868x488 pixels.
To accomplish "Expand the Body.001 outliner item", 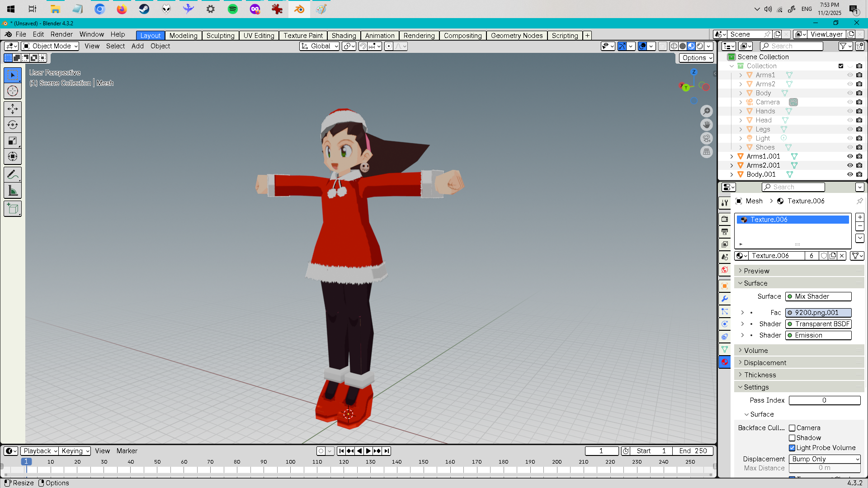I will click(732, 174).
